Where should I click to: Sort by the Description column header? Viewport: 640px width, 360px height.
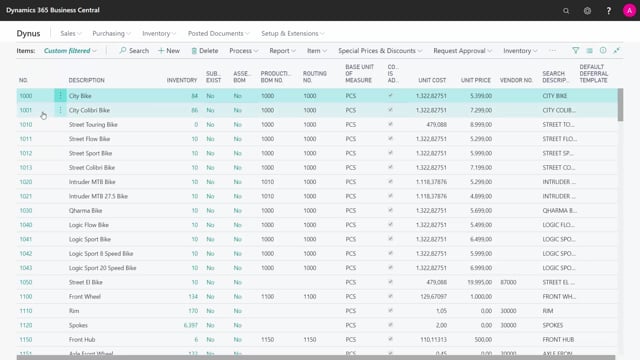87,80
